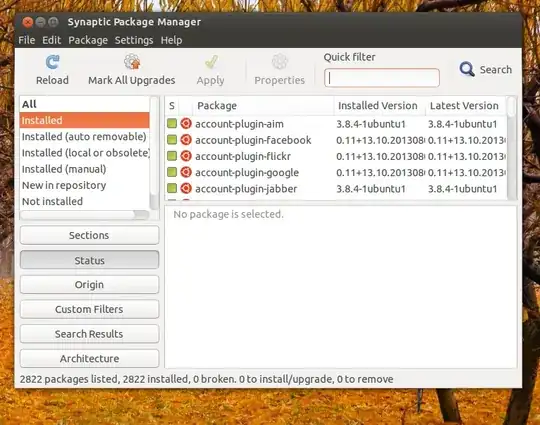This screenshot has height=425, width=540.
Task: Sort by Latest Version column header
Action: click(x=466, y=106)
